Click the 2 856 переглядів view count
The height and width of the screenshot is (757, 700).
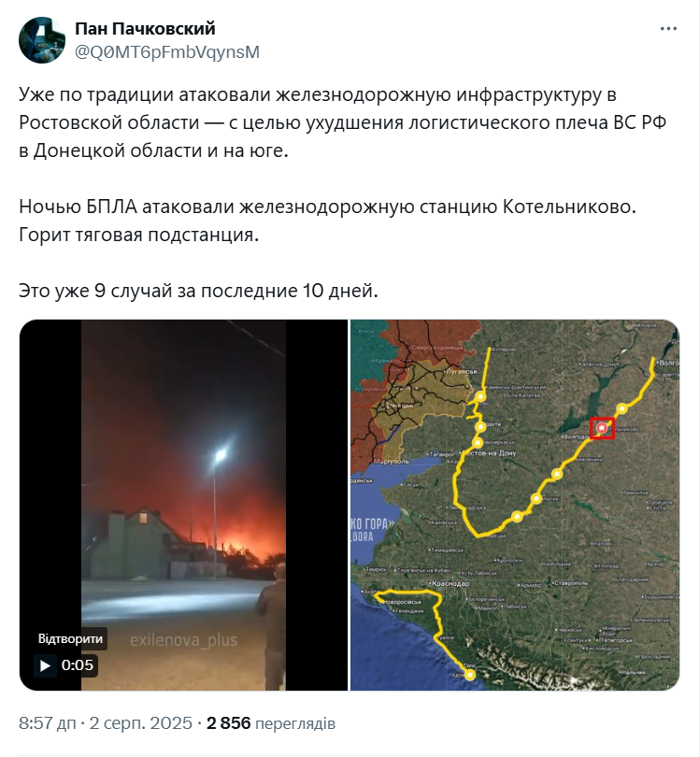tap(271, 723)
